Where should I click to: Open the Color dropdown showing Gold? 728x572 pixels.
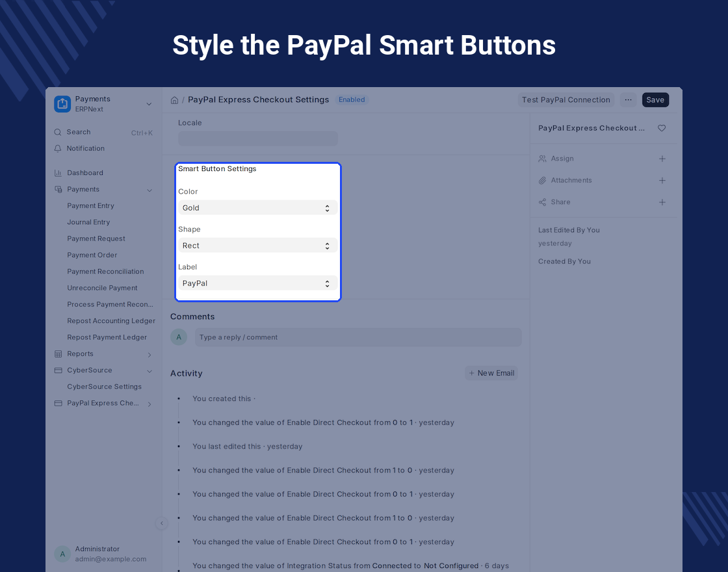click(x=257, y=207)
